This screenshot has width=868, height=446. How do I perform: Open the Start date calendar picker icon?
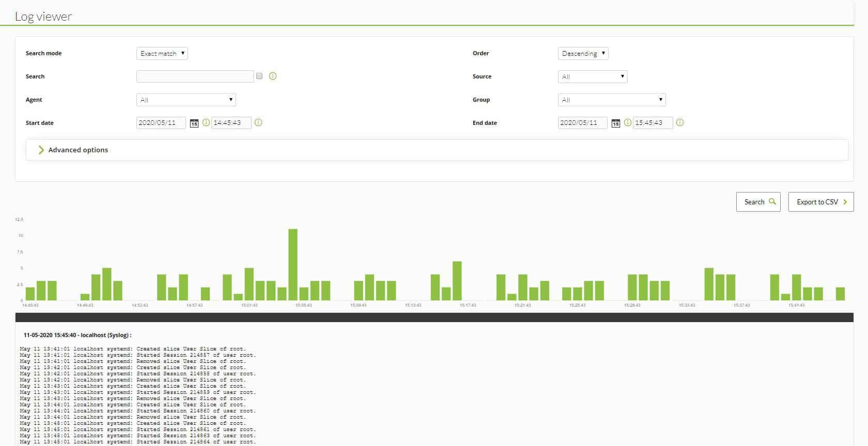(194, 123)
